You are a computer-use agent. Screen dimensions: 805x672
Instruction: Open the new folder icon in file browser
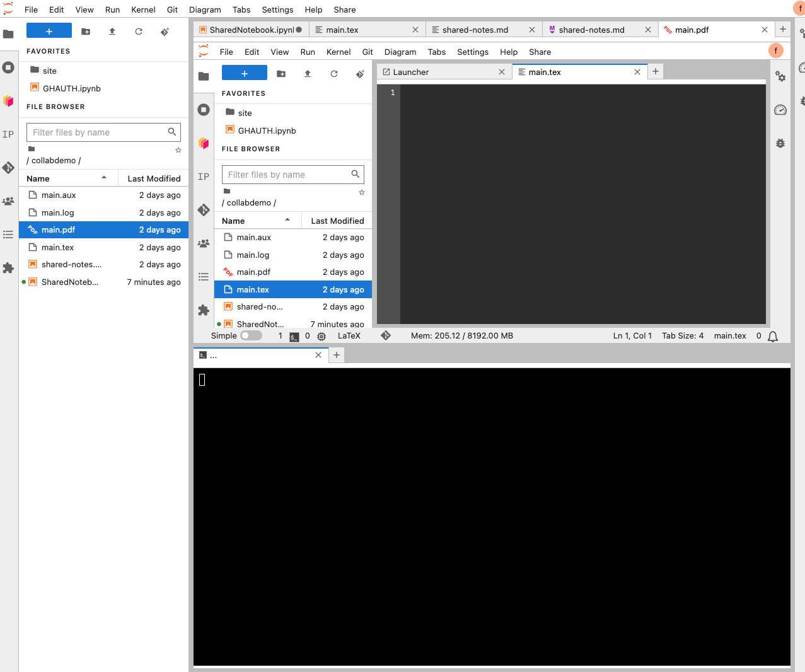point(86,31)
